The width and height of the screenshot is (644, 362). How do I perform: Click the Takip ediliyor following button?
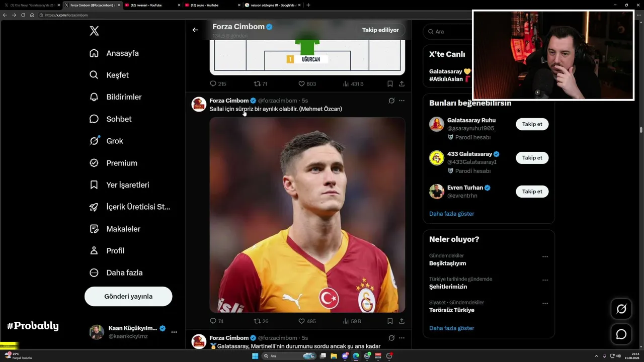(x=380, y=30)
